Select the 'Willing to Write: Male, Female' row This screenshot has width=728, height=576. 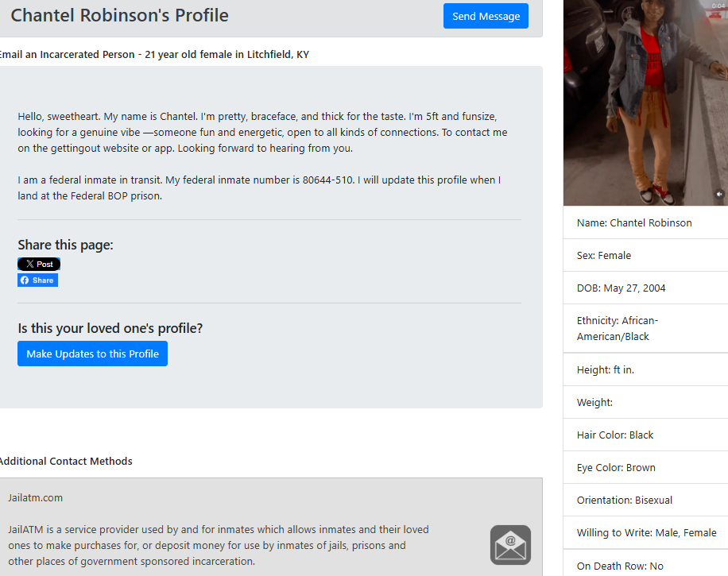click(x=645, y=532)
